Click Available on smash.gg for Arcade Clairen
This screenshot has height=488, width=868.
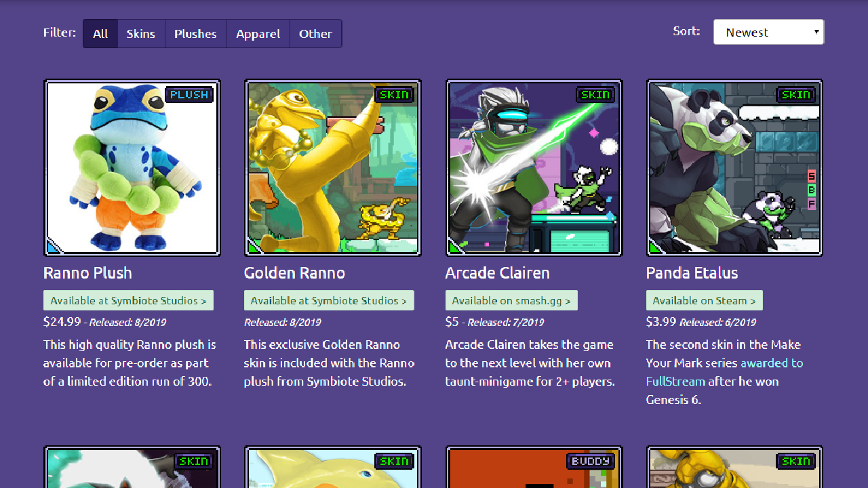[511, 300]
